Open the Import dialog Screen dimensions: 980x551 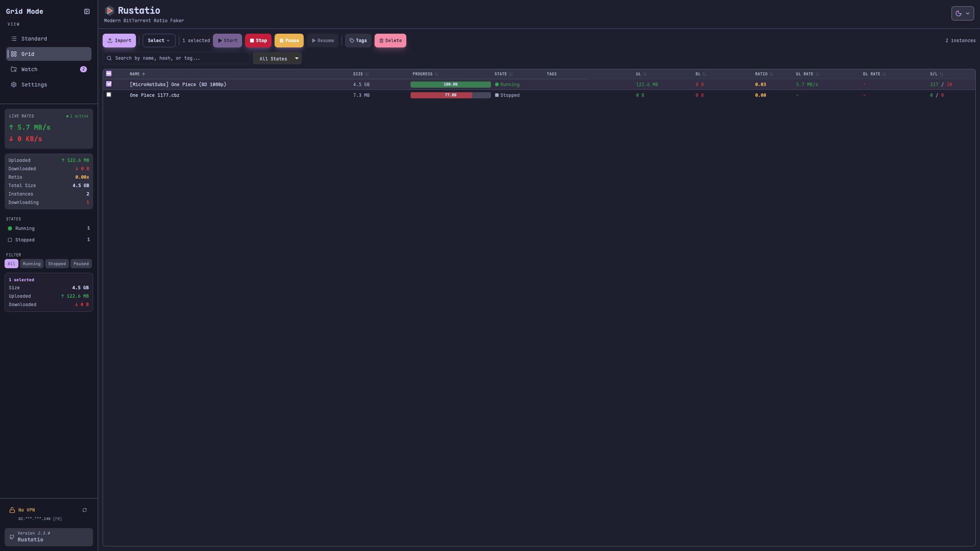click(119, 40)
